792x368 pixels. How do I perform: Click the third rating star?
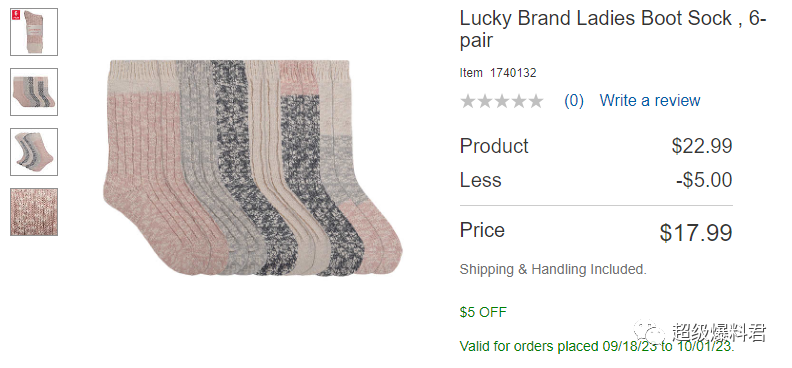click(x=502, y=101)
